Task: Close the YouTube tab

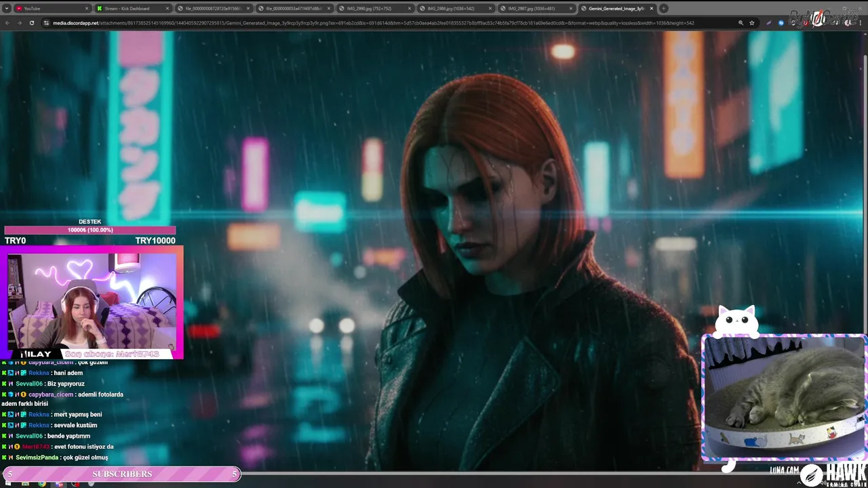Action: (x=87, y=8)
